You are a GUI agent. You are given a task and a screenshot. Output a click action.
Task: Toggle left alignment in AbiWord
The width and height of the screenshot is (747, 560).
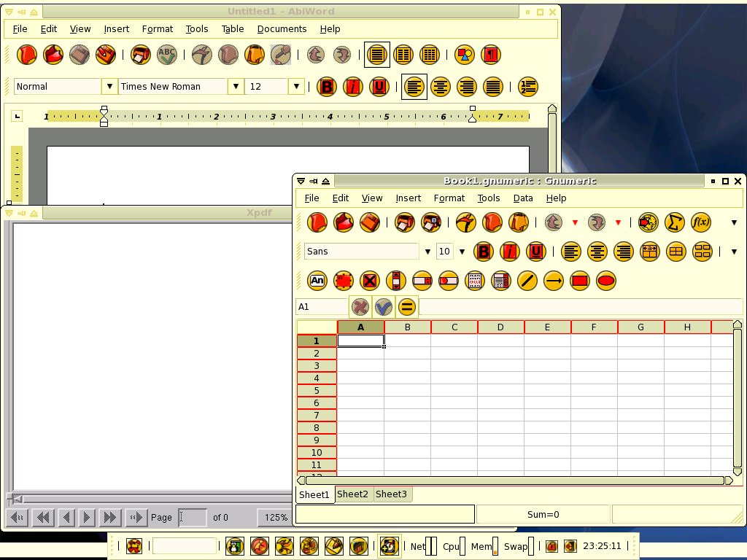pos(414,87)
